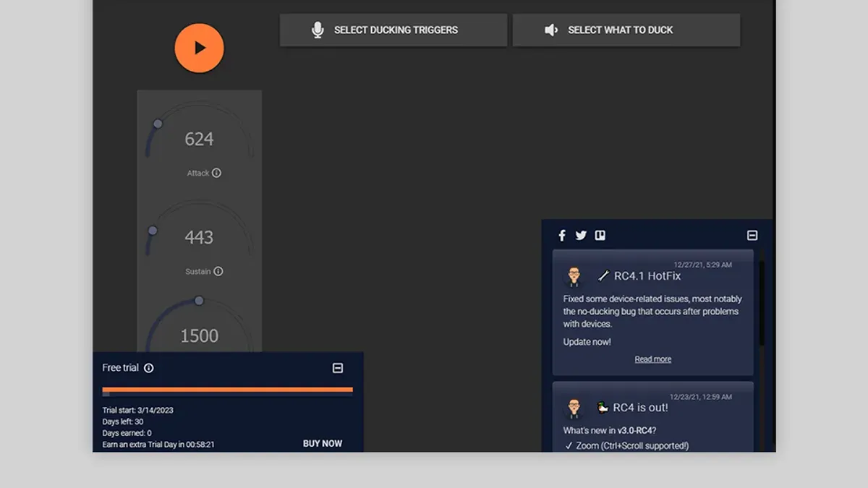Open the Facebook page icon
The height and width of the screenshot is (488, 868).
tap(562, 235)
